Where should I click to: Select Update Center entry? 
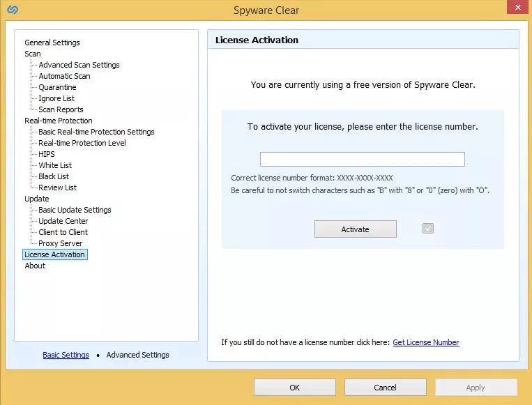click(x=63, y=221)
